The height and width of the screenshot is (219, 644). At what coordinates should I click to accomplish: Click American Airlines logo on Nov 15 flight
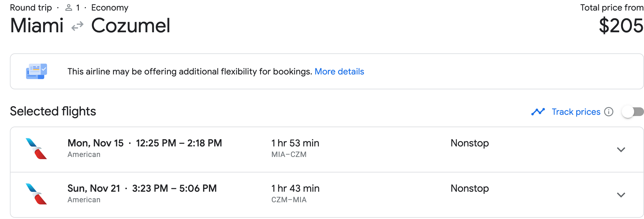coord(36,149)
